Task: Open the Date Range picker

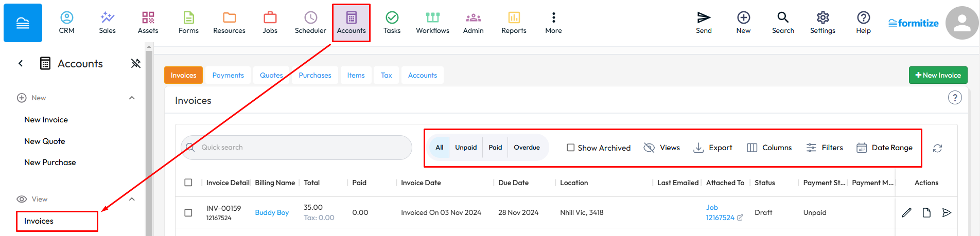Action: coord(884,148)
